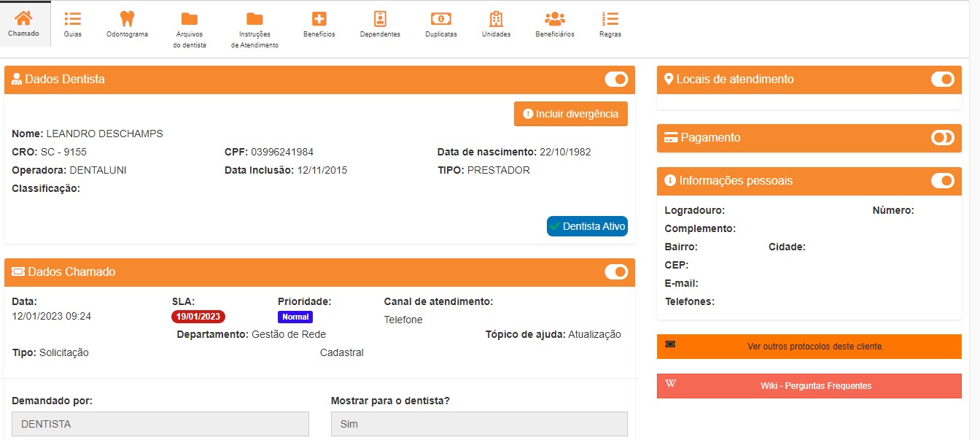Click the Informações pessoais info icon
Image resolution: width=980 pixels, height=440 pixels.
(670, 180)
